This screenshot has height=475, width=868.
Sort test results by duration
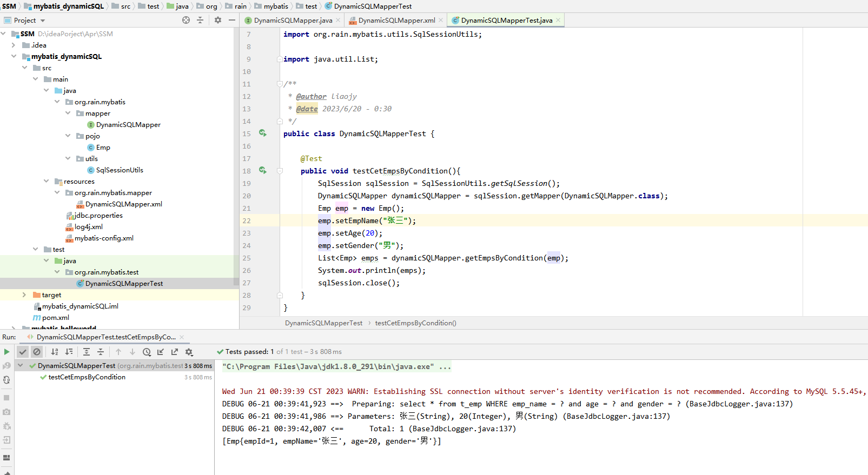click(x=69, y=352)
